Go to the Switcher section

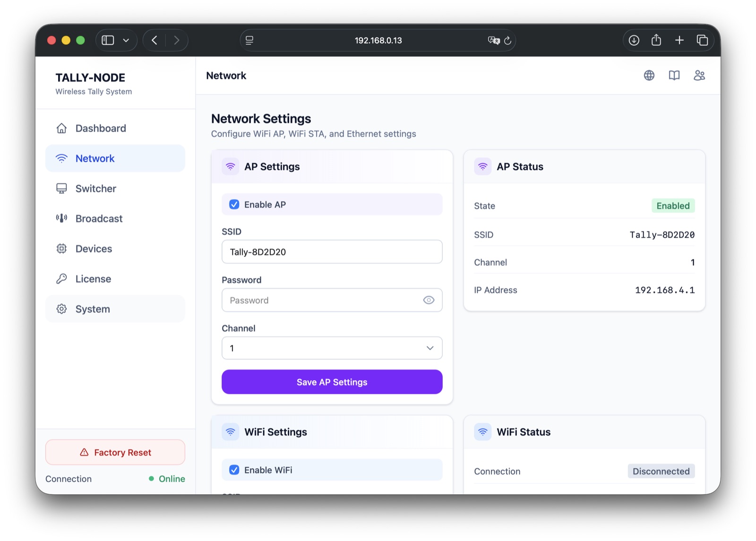pos(115,189)
